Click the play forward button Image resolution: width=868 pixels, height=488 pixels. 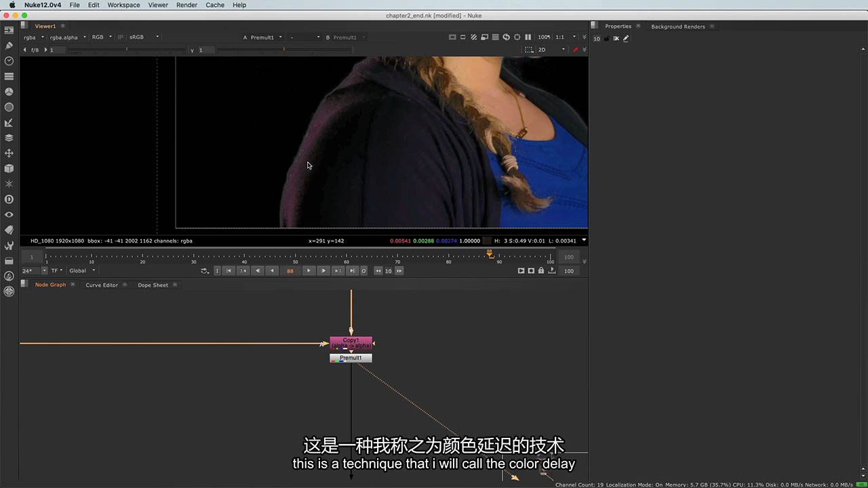[x=308, y=270]
